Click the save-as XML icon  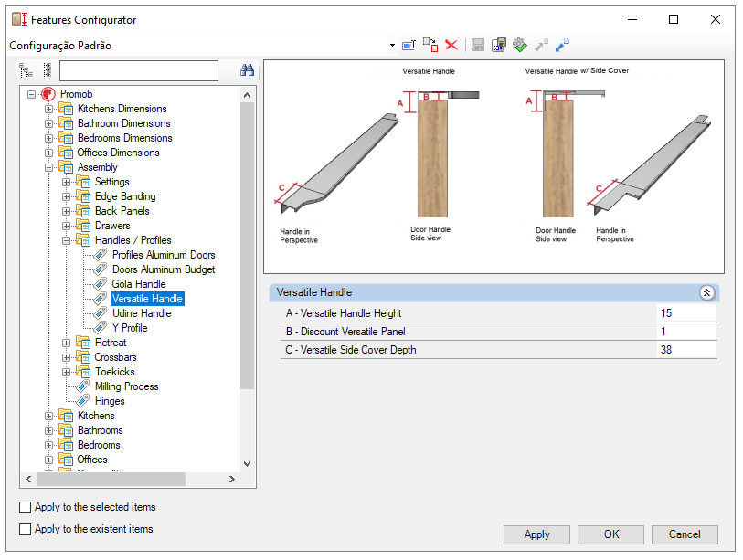499,45
